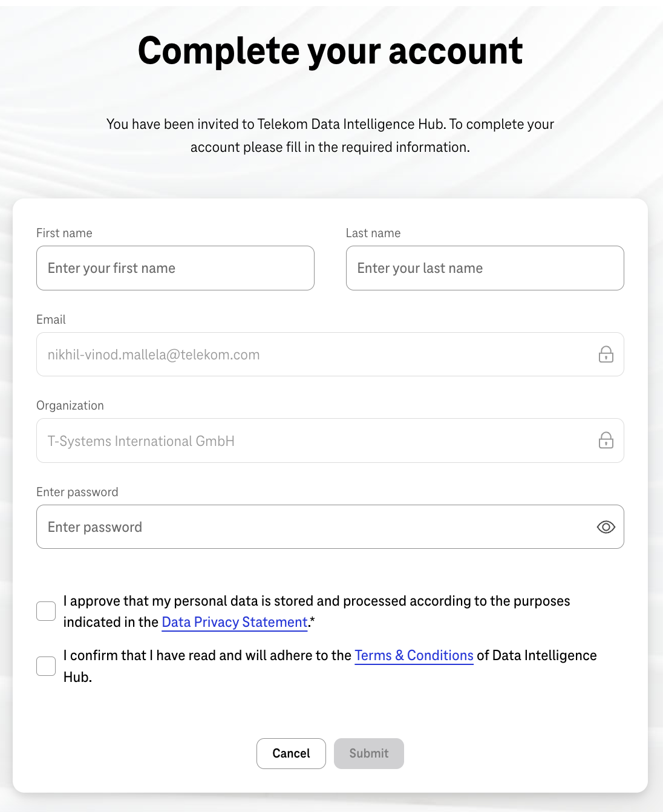Click the "Organization" field label
663x812 pixels.
pos(70,405)
